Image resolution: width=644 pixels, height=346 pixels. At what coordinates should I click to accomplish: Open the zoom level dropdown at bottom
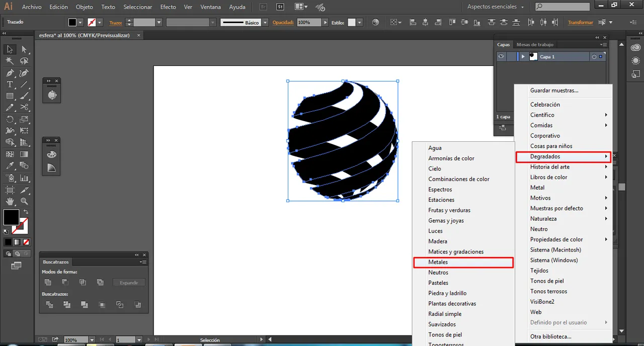click(x=92, y=340)
